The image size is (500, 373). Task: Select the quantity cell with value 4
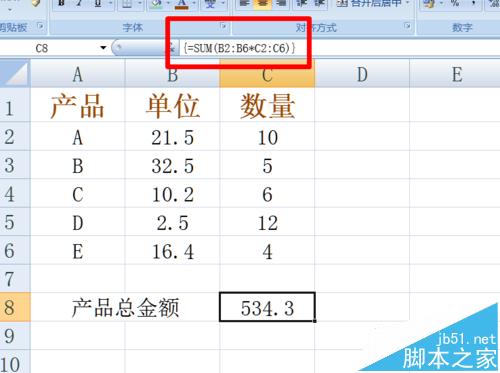(267, 250)
